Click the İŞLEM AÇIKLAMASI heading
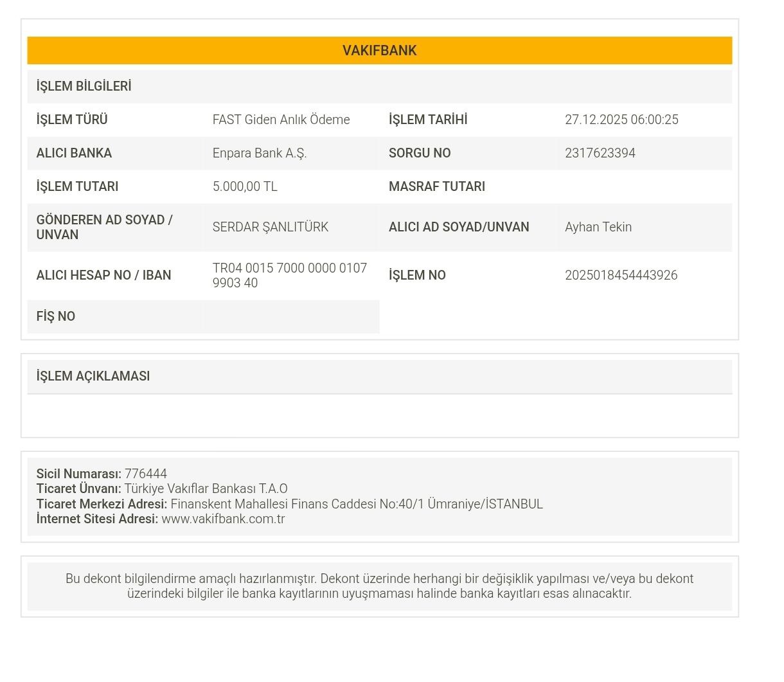The height and width of the screenshot is (682, 784). [93, 376]
